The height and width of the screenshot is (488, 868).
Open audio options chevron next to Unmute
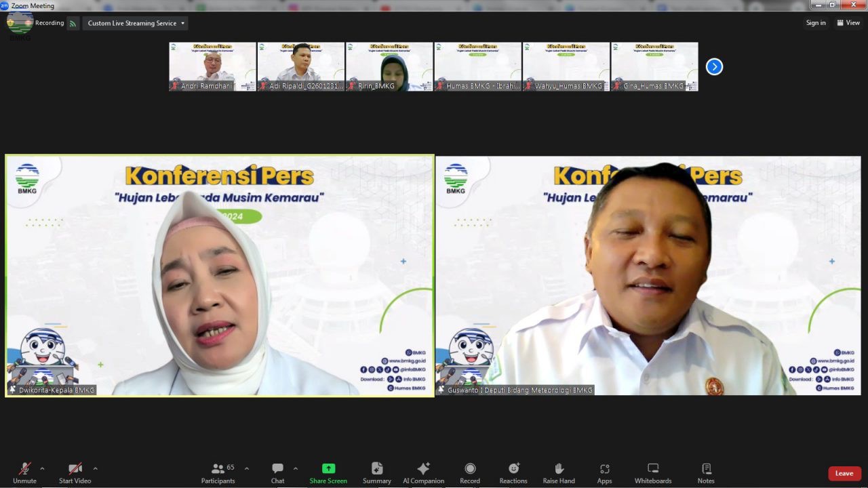coord(42,468)
